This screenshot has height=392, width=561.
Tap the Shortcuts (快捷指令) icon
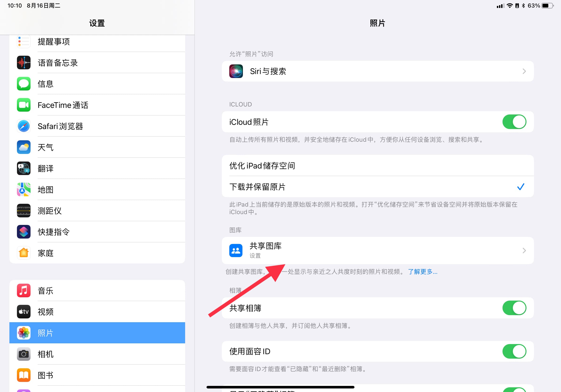[x=24, y=232]
